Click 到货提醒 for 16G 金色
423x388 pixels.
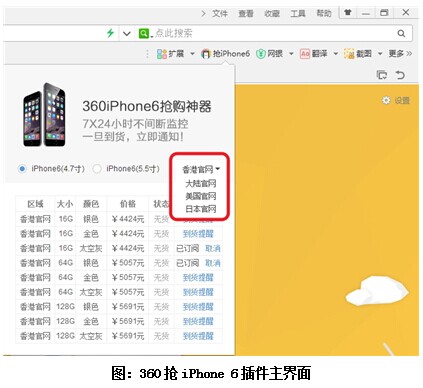click(x=198, y=234)
